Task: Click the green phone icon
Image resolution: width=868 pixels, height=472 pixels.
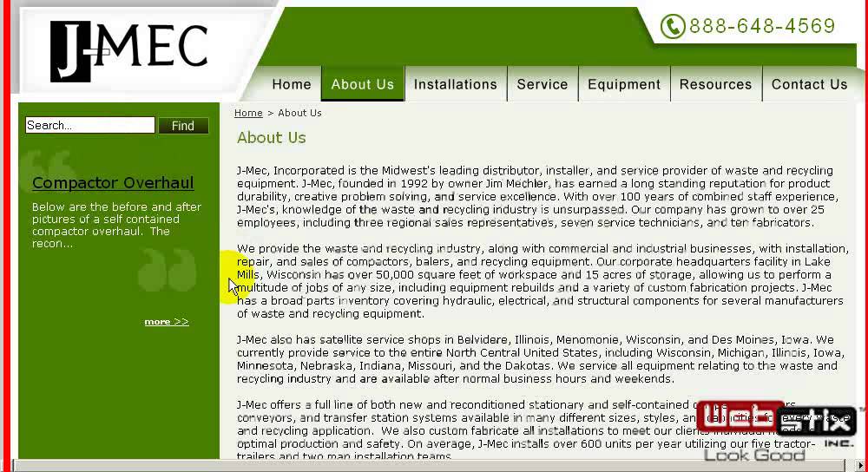Action: click(673, 26)
